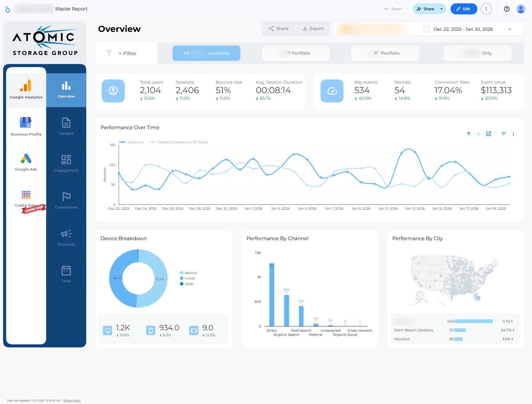The width and height of the screenshot is (532, 404).
Task: Open the chart explore/optional metrics icon
Action: click(488, 134)
